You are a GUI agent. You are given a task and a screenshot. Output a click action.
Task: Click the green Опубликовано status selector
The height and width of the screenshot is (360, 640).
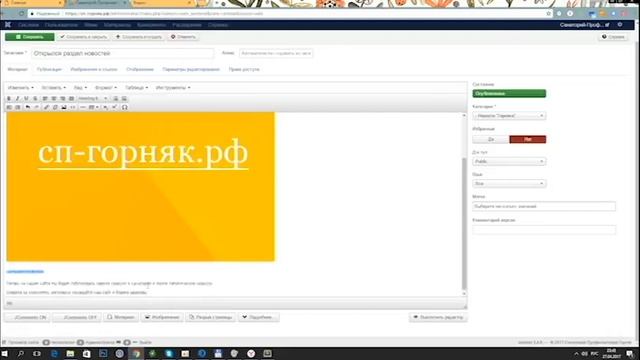click(x=509, y=93)
